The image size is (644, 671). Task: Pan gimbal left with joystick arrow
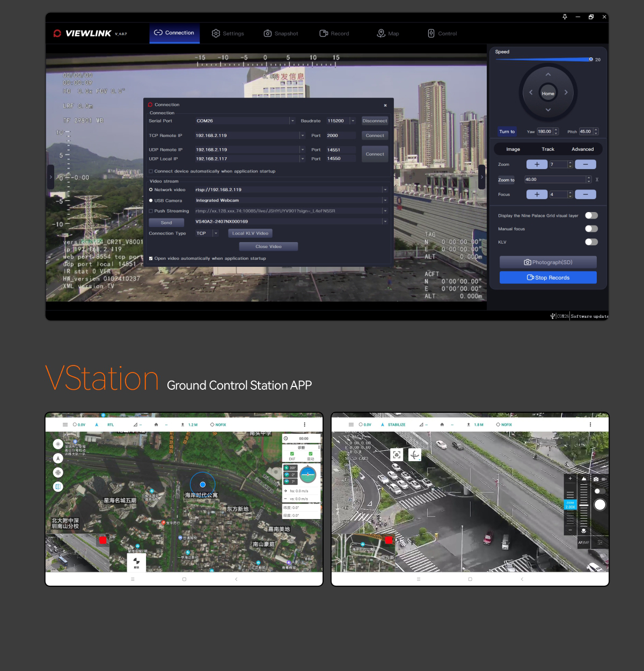coord(531,92)
